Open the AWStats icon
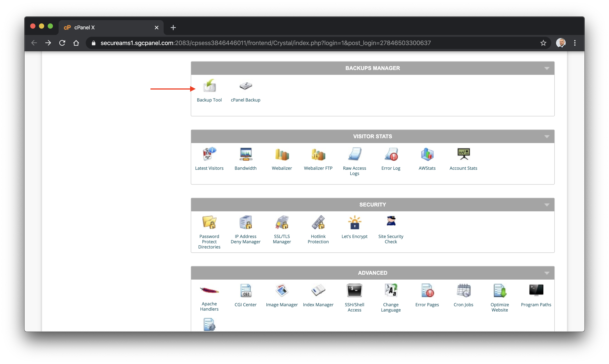 (427, 154)
